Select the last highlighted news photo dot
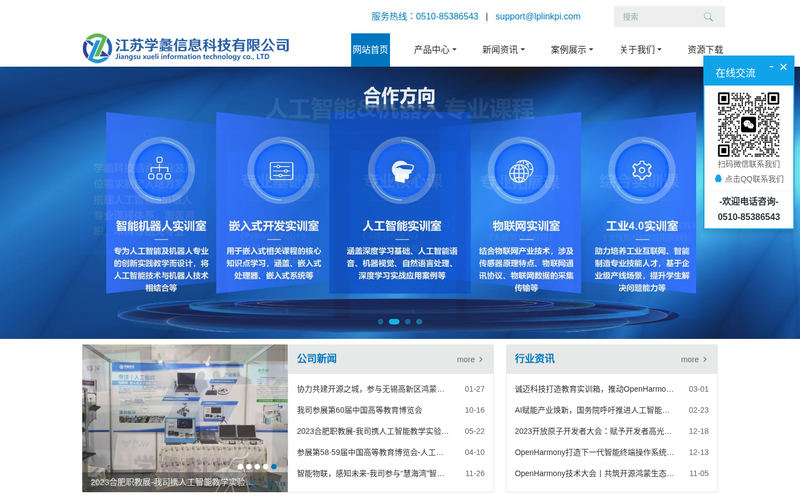 pyautogui.click(x=274, y=466)
